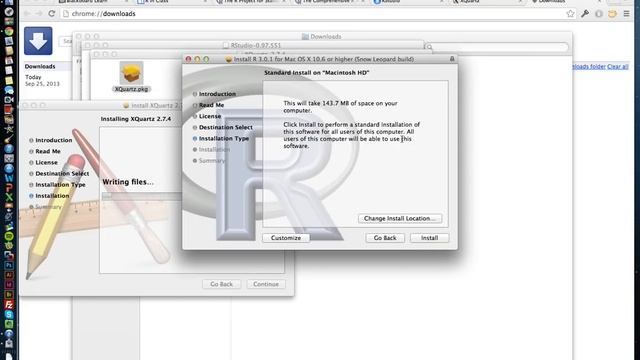Open the Chrome hamburger menu
The height and width of the screenshot is (360, 640).
(x=627, y=13)
